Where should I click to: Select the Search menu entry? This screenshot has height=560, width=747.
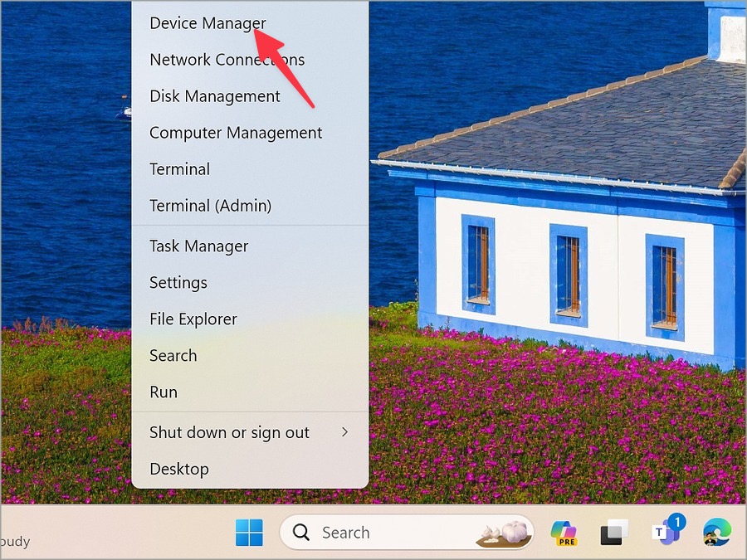coord(250,356)
